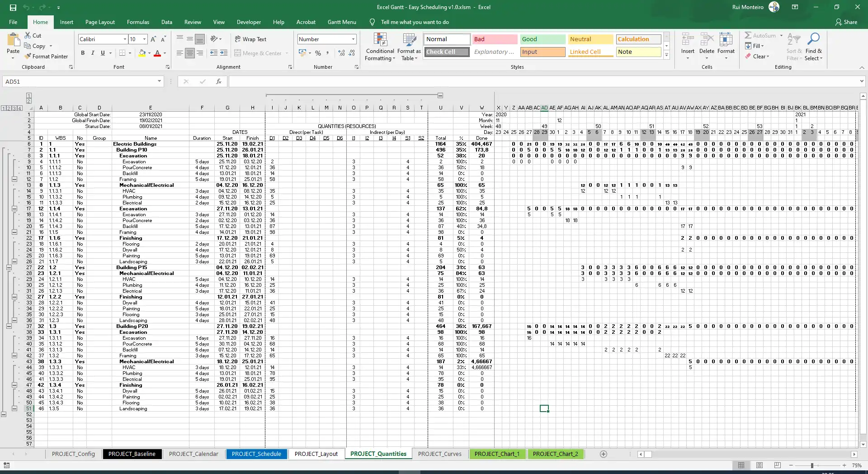Decrease font size with the small A

pos(164,39)
